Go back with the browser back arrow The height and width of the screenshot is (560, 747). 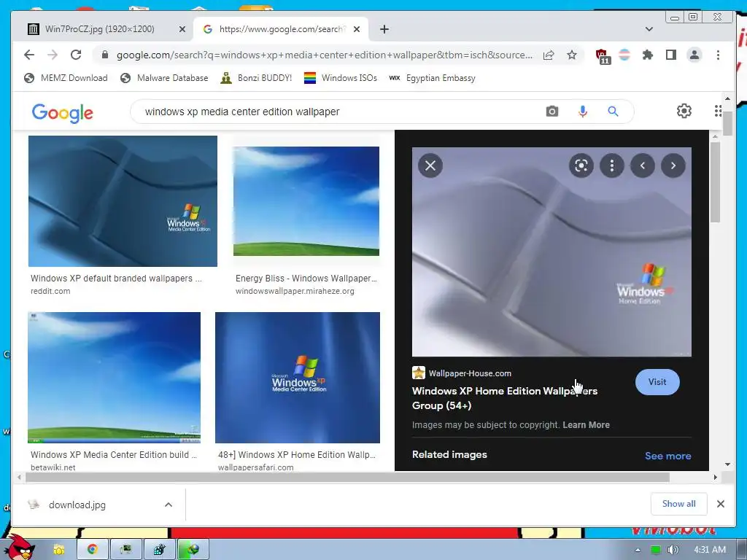[29, 55]
